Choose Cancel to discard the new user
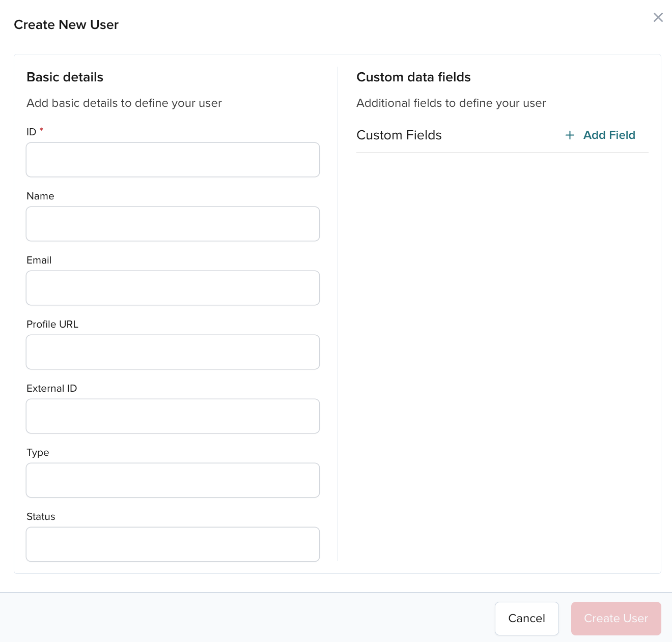The height and width of the screenshot is (642, 672). pos(526,618)
